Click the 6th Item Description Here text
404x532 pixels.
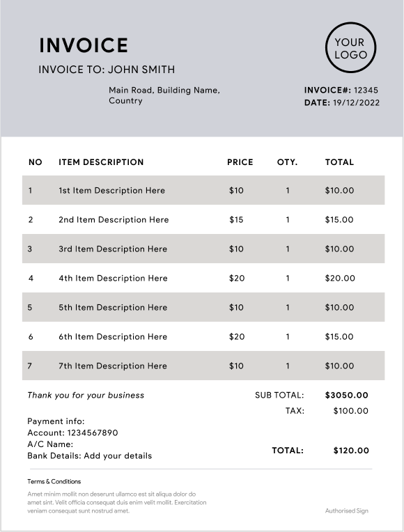click(113, 336)
